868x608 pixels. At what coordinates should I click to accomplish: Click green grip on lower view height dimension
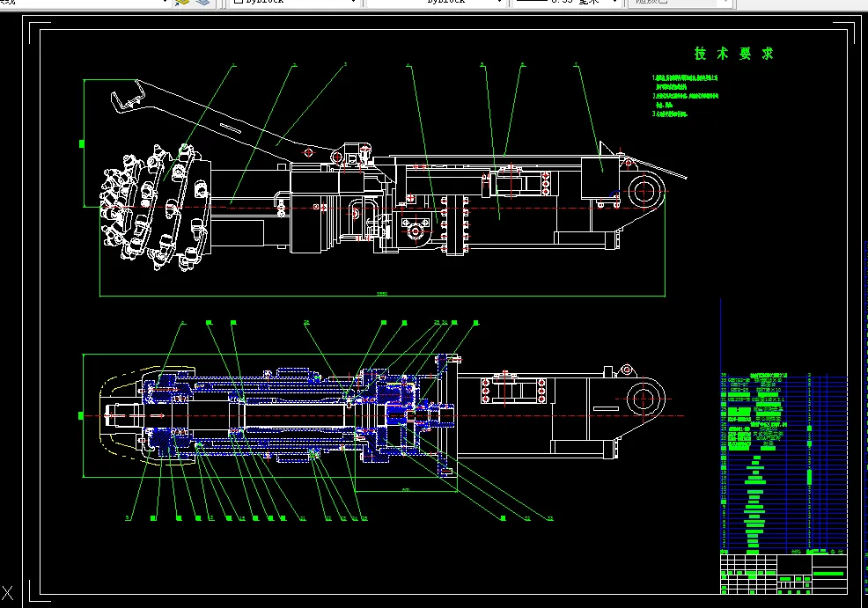pos(81,415)
